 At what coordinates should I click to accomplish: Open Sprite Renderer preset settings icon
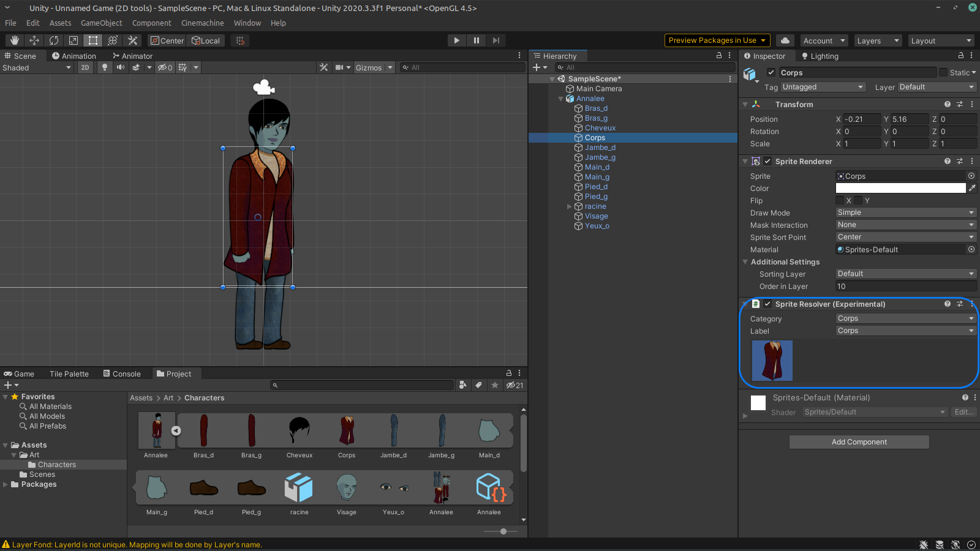pyautogui.click(x=960, y=161)
